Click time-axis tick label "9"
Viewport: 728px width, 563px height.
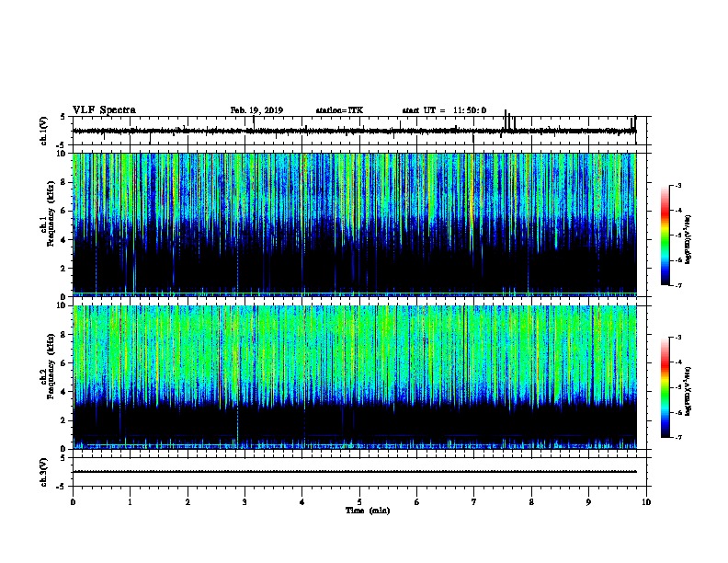[x=588, y=502]
